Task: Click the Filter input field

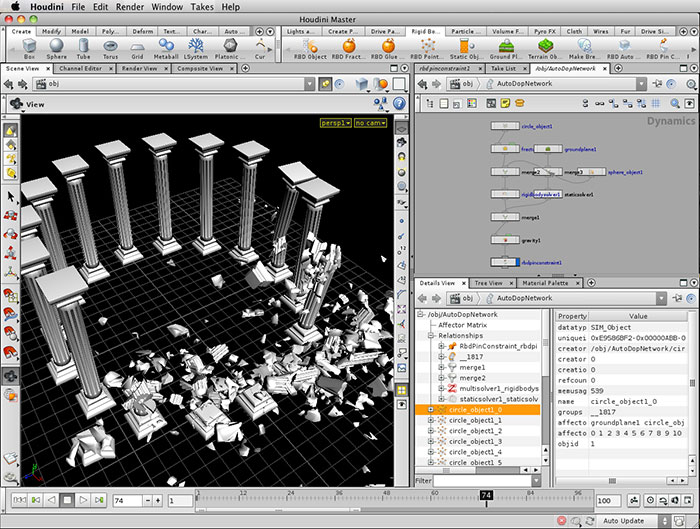Action: pyautogui.click(x=482, y=481)
